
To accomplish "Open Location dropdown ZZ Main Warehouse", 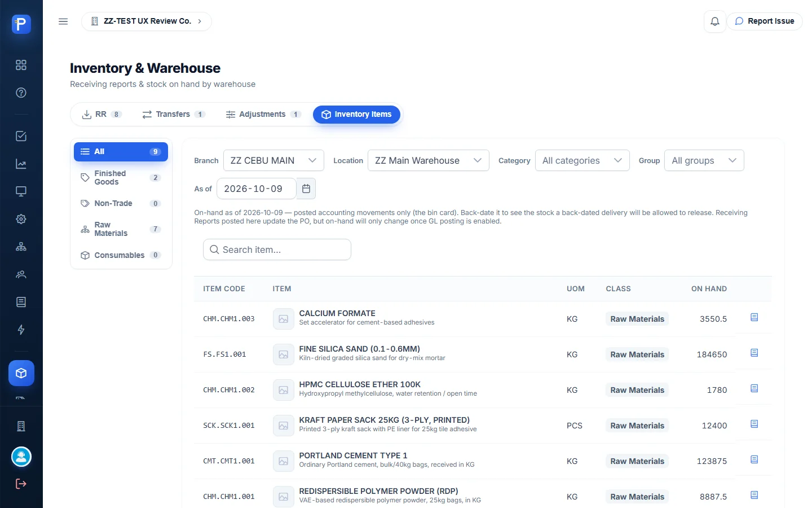I will (x=428, y=160).
